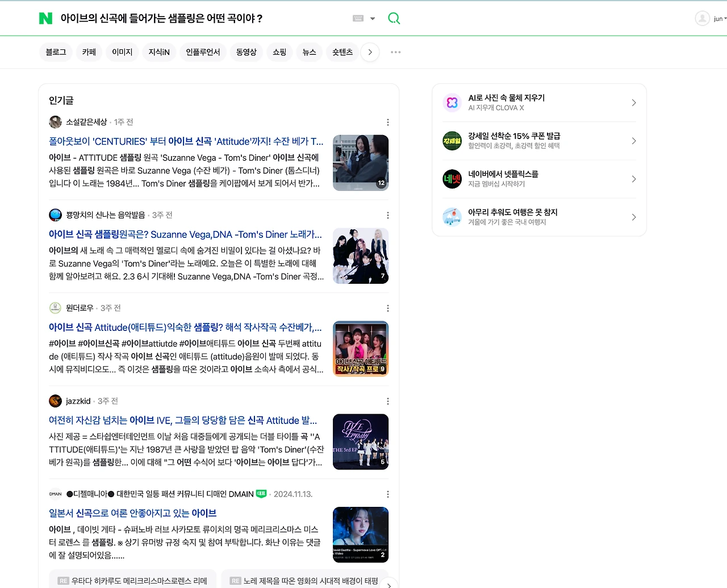Screen dimensions: 727x588
Task: Switch to the 지식iN tab
Action: coord(159,52)
